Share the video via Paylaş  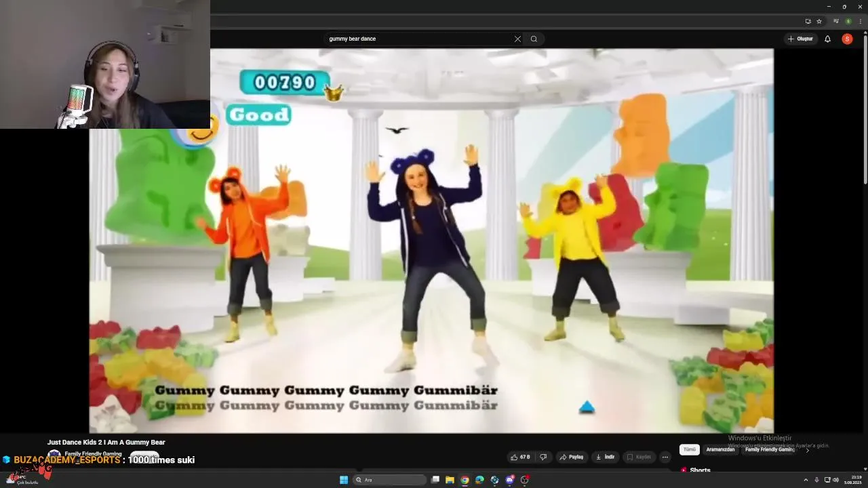point(572,457)
